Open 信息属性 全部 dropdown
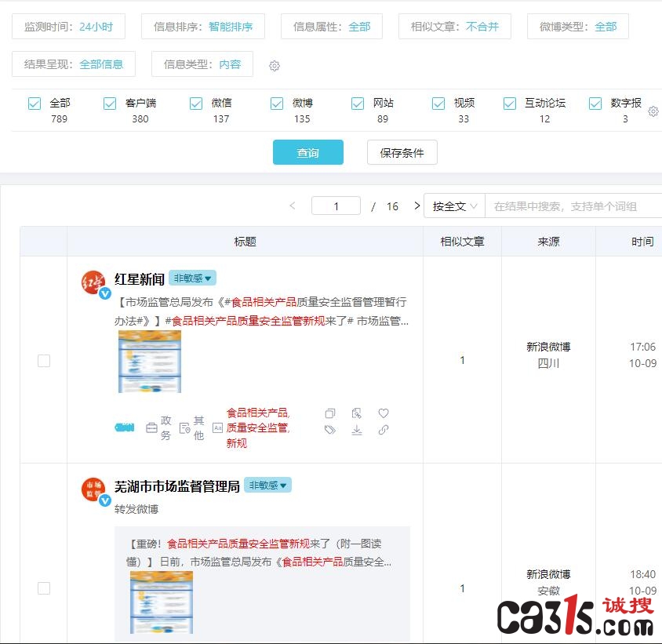 pos(332,27)
